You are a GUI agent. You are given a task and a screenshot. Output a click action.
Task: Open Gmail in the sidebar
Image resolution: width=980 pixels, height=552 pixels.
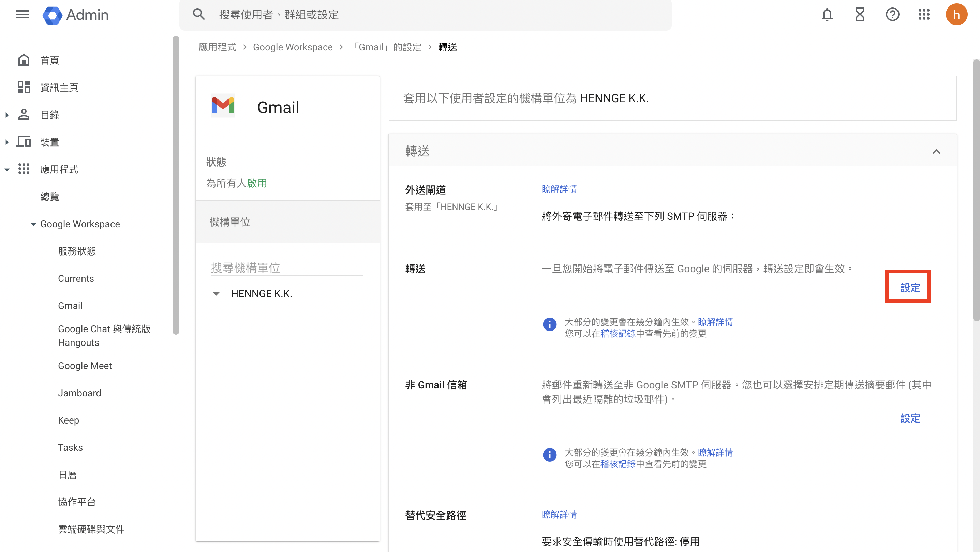pos(70,306)
